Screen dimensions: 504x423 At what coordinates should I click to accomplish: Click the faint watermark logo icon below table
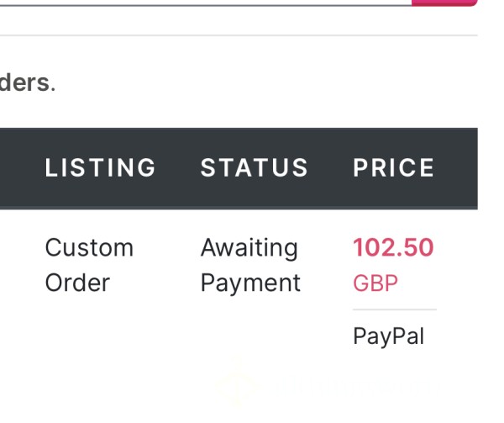point(236,384)
